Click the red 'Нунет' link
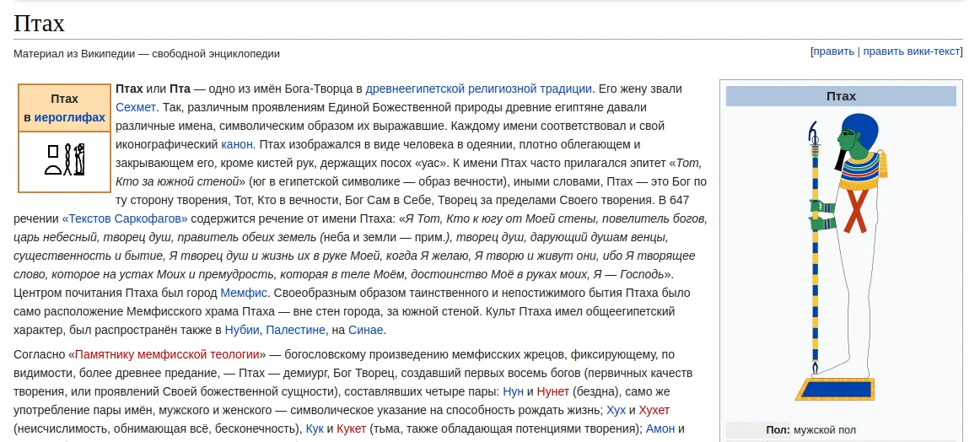The width and height of the screenshot is (980, 442). [x=552, y=392]
